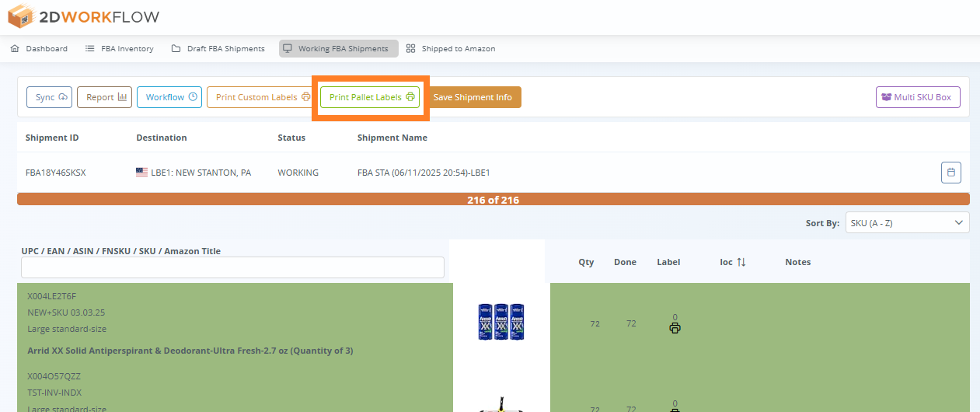Open Draft FBA Shipments tab
The height and width of the screenshot is (412, 980).
tap(218, 48)
